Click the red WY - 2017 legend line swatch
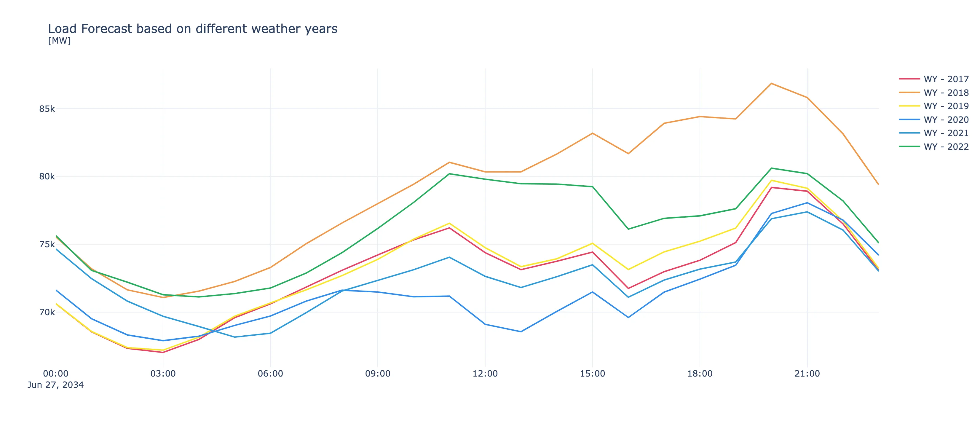The image size is (980, 424). click(x=909, y=79)
